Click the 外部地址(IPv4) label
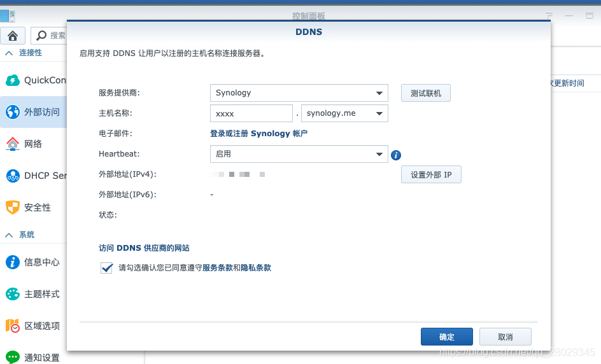Screen dimensions: 601x364 coord(127,174)
